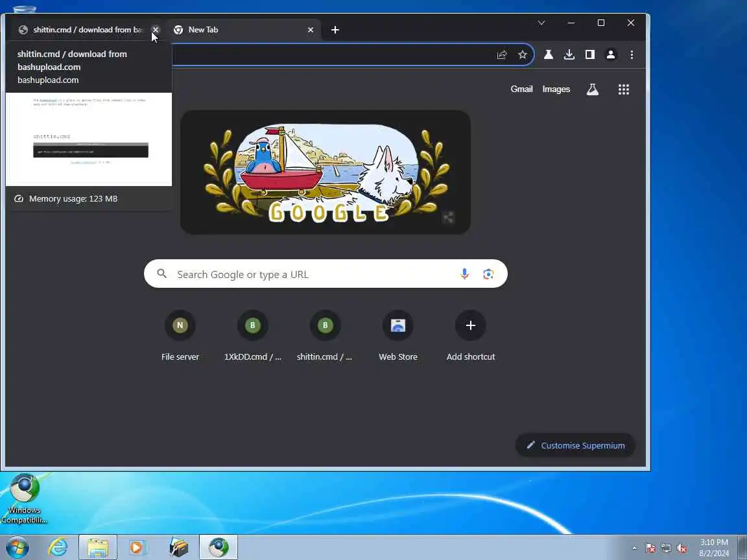This screenshot has width=747, height=560.
Task: Click the tab preview thumbnail of bashupload page
Action: click(89, 139)
